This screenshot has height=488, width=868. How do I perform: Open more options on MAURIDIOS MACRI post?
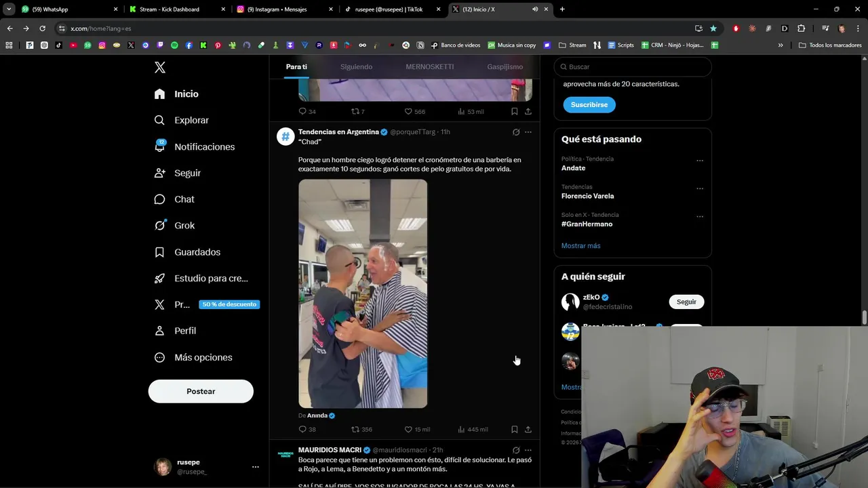(528, 450)
